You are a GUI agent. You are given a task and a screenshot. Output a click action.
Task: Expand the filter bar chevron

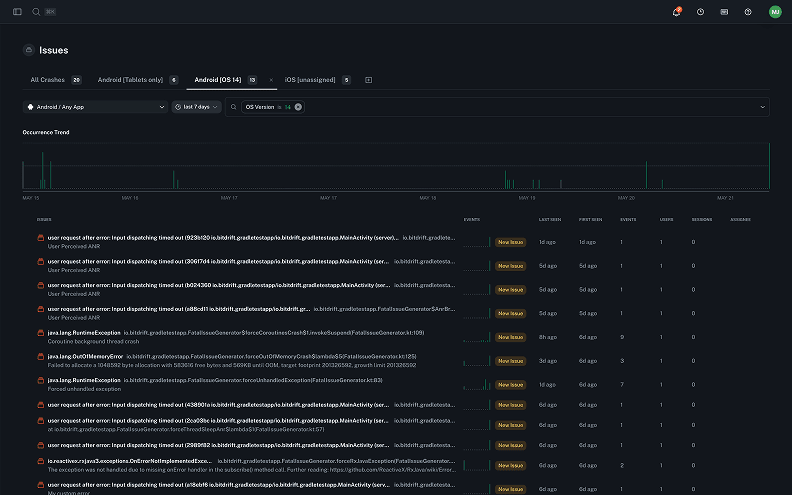(762, 106)
